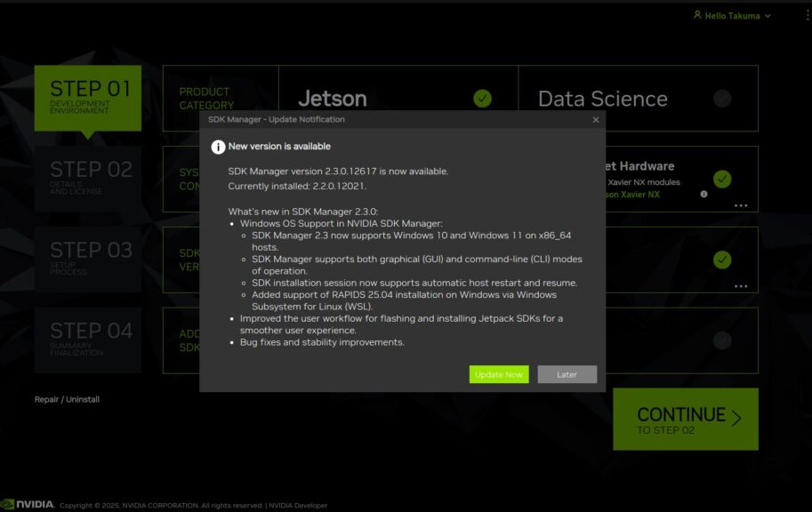Go to the STEP 02 Details and License tab

tap(88, 180)
